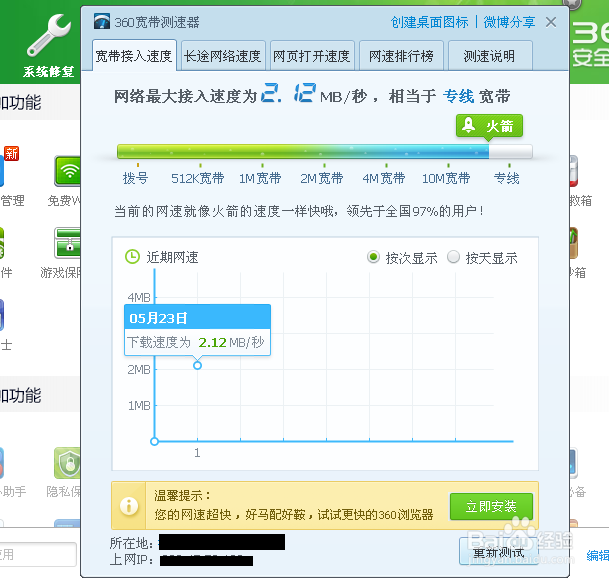Click the red 新 badge icon
The image size is (609, 581).
pyautogui.click(x=11, y=154)
